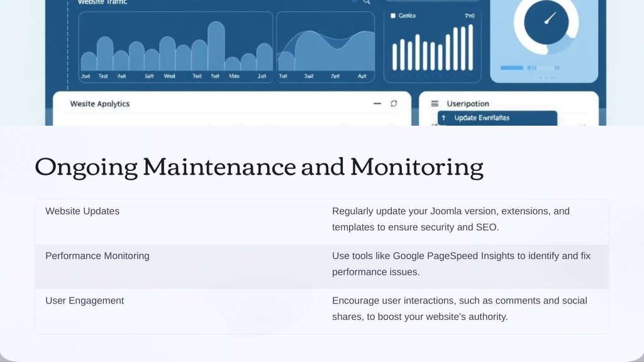Click the Google PageSpeed Insights description text

[461, 264]
